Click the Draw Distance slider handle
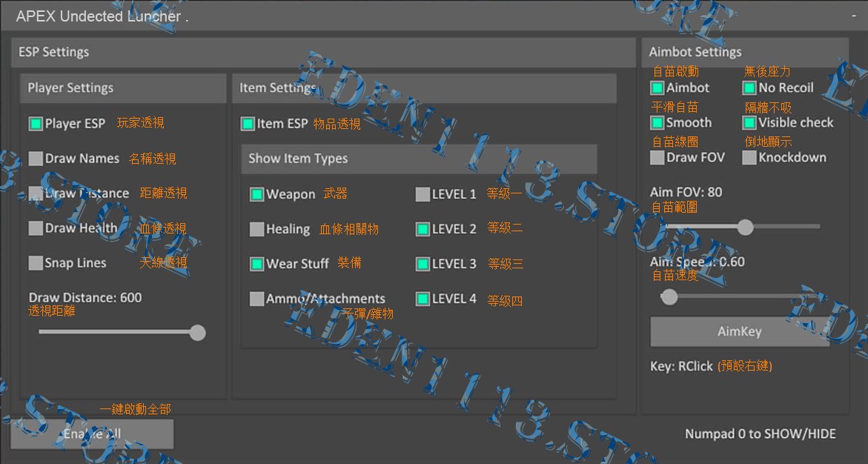Image resolution: width=868 pixels, height=464 pixels. (197, 333)
